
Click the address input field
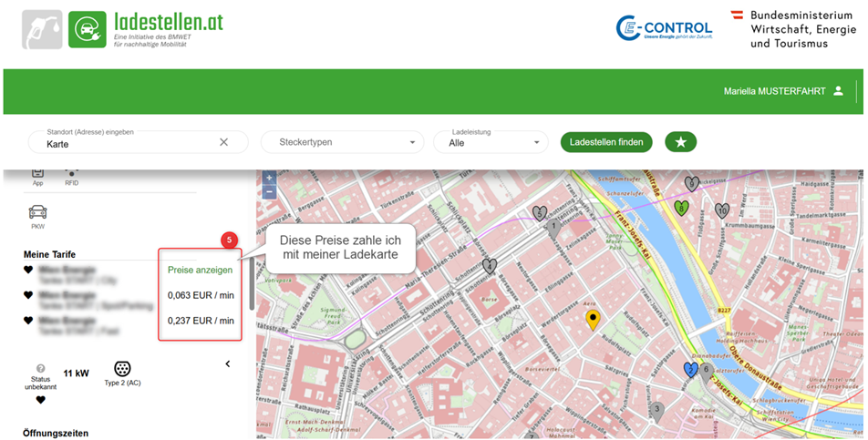pos(128,143)
